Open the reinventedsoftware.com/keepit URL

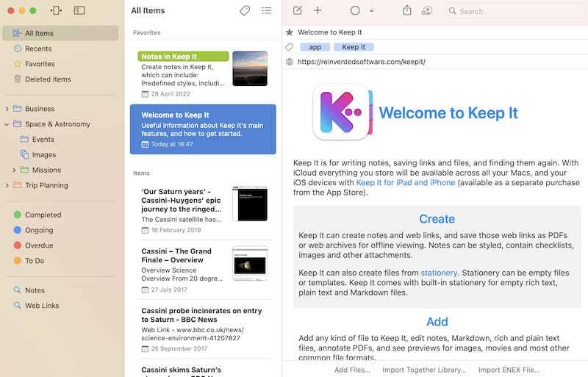point(362,62)
